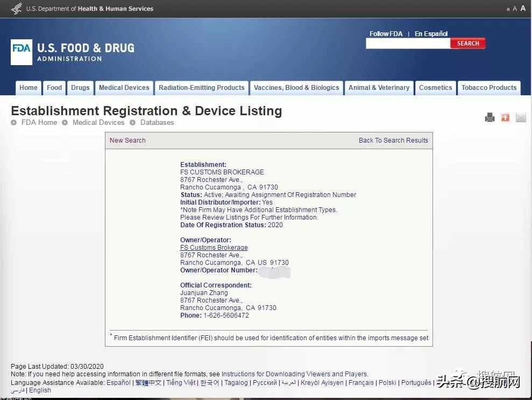Select medium font size 'A'
Image resolution: width=532 pixels, height=400 pixels.
(515, 9)
